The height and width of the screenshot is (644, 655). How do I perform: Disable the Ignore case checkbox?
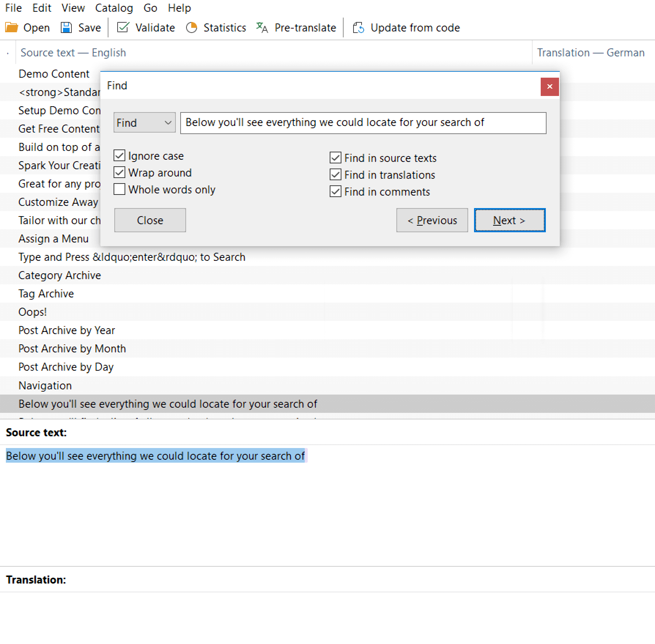point(119,156)
